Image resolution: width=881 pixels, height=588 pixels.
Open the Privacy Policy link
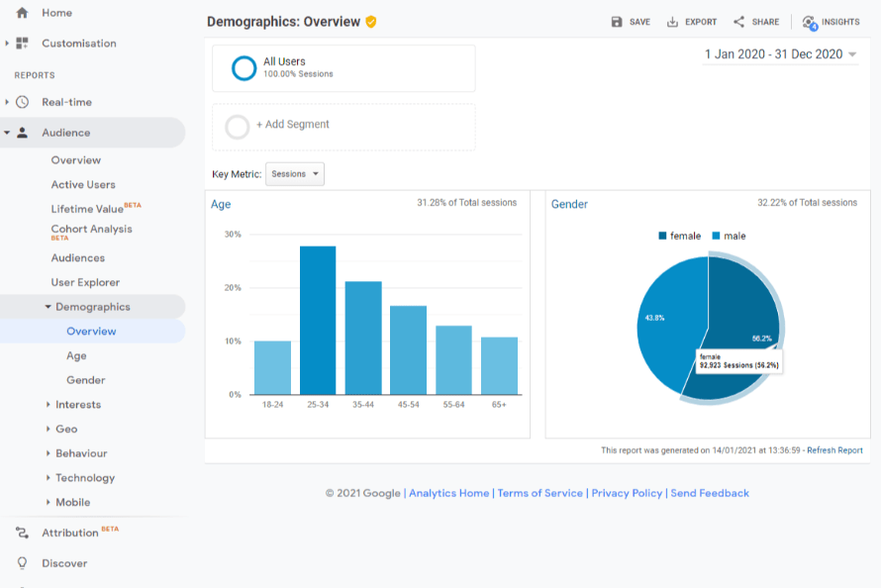click(x=626, y=492)
